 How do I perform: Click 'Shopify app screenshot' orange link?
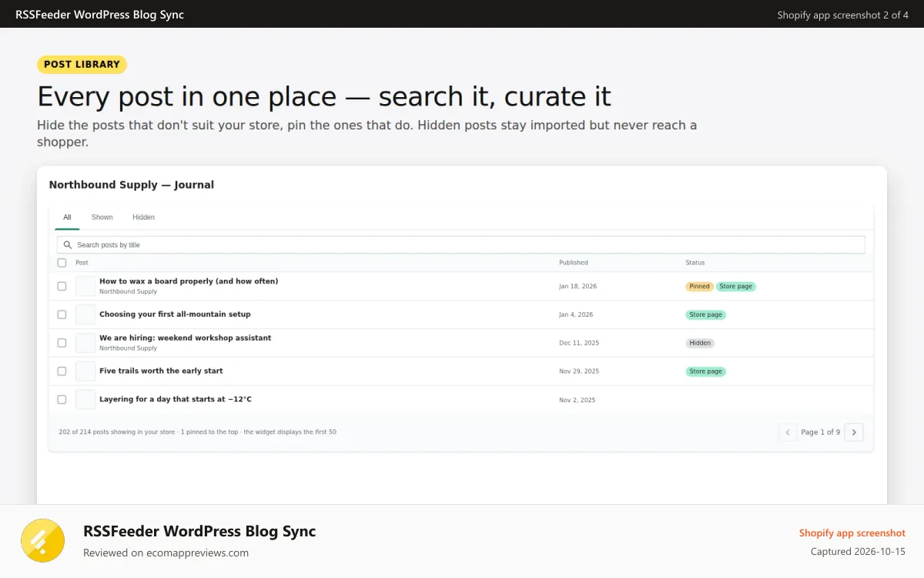(852, 533)
